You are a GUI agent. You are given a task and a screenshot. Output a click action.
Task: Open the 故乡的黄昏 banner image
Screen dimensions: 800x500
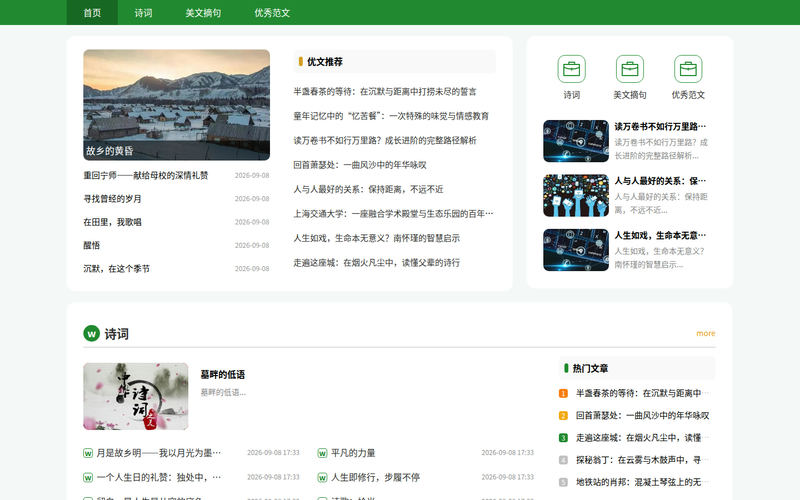coord(177,105)
